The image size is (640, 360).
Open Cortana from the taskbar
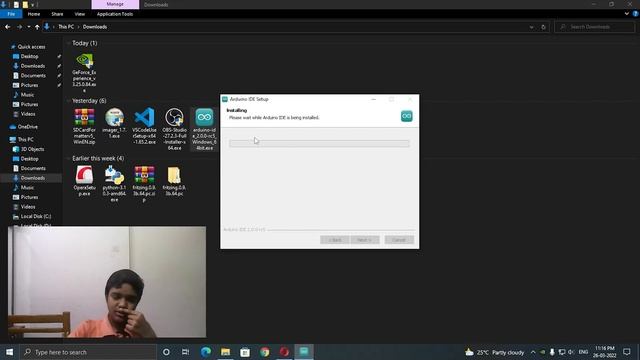[x=166, y=352]
